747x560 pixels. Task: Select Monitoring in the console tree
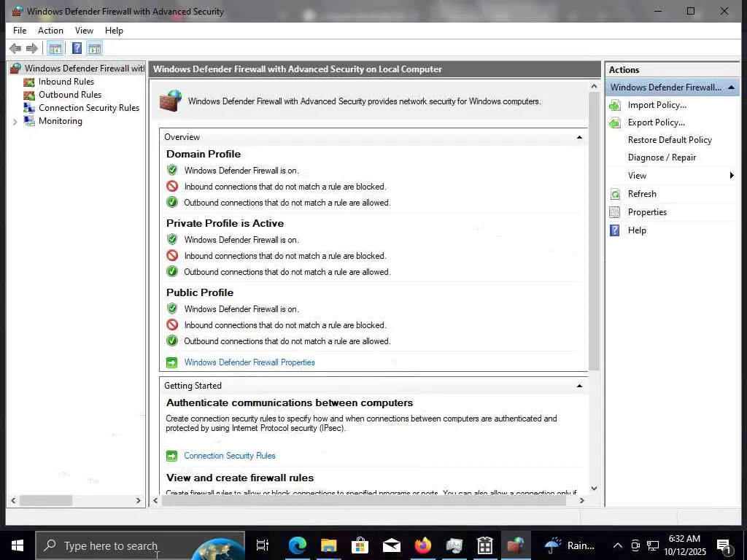(61, 121)
